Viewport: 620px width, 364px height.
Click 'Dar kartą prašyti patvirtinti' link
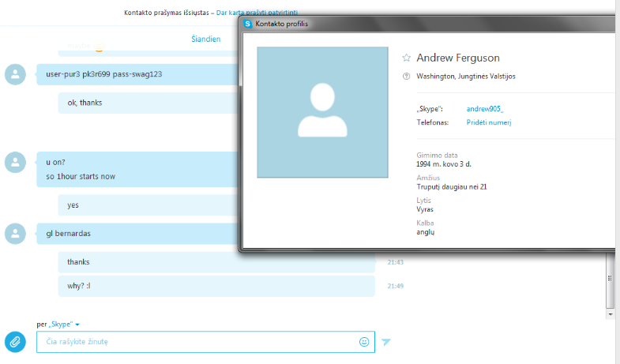point(257,13)
